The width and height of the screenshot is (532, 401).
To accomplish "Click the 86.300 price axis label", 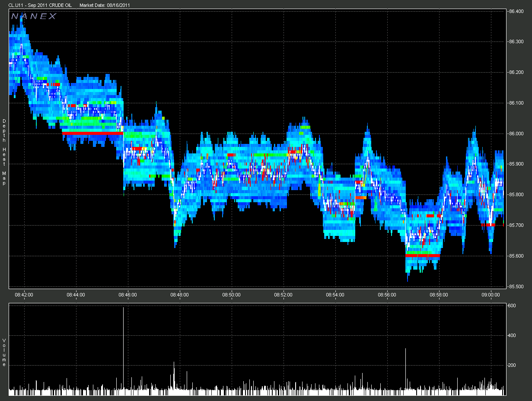I will (516, 42).
